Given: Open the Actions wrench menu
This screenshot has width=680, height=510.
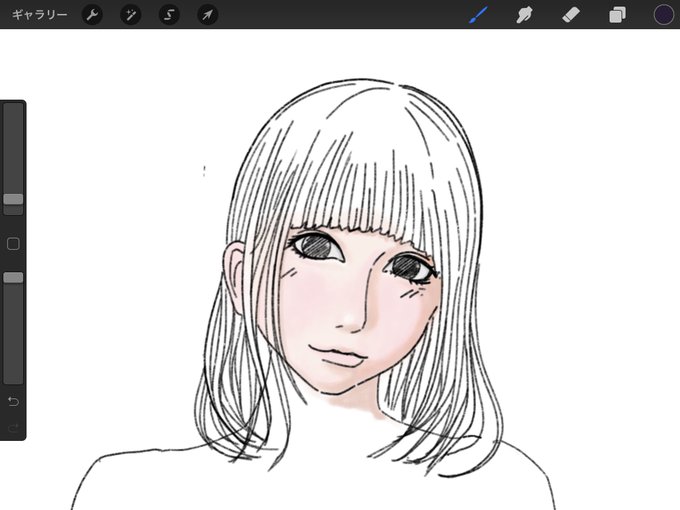Looking at the screenshot, I should tap(92, 15).
